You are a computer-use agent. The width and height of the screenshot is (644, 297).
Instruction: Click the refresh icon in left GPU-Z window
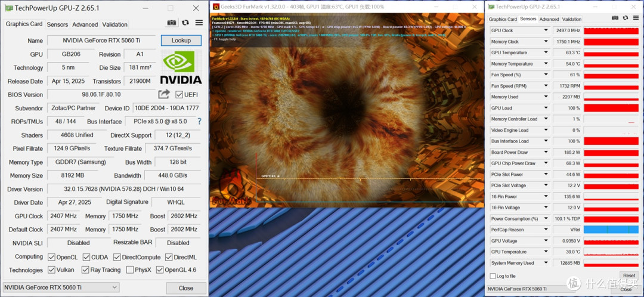(x=185, y=23)
